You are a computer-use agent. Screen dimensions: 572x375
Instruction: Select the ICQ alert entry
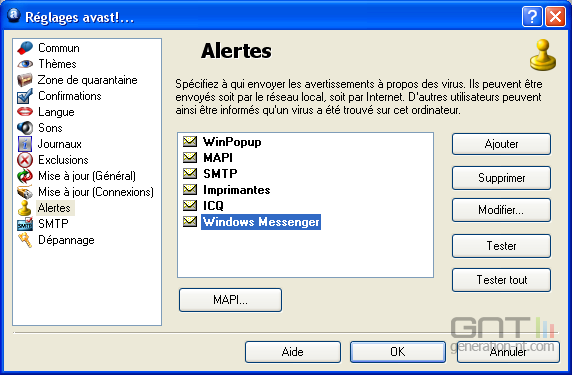click(x=213, y=206)
